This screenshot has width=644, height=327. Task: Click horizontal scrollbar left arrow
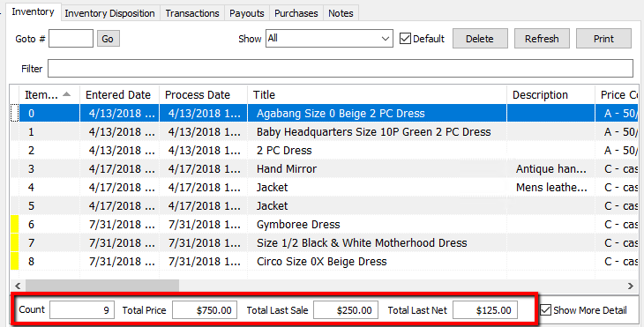[x=18, y=286]
